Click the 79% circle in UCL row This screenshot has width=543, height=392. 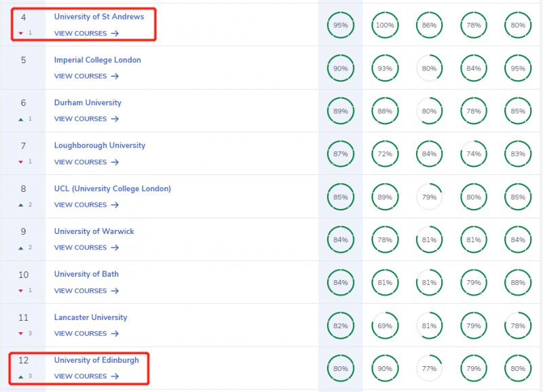429,197
